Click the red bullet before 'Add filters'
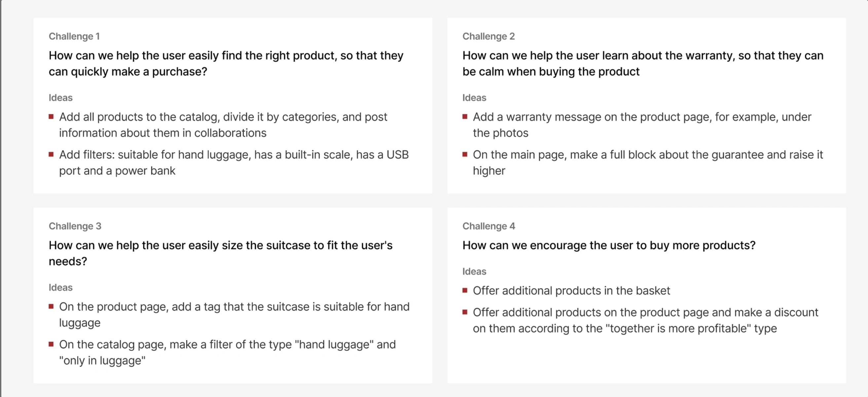This screenshot has height=397, width=868. [51, 154]
